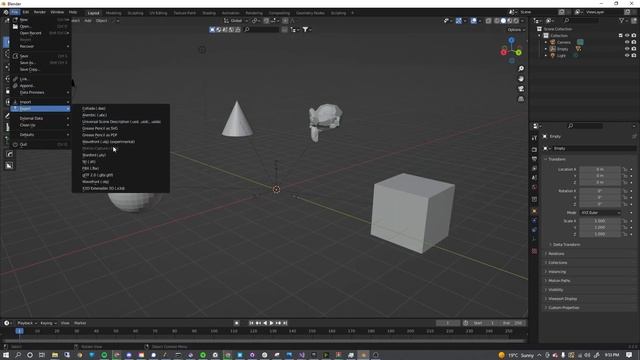Click the Scale X value field

pos(600,221)
